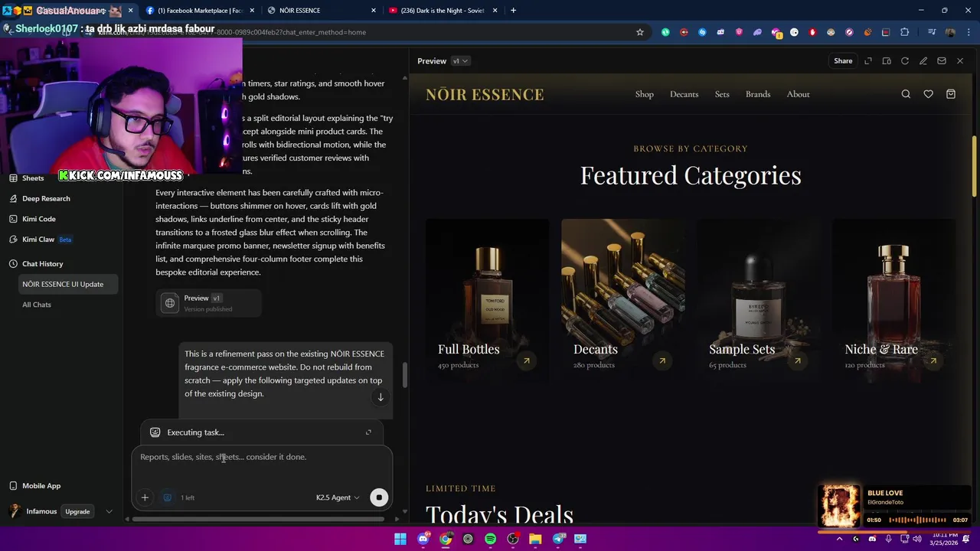This screenshot has width=980, height=551.
Task: Expand the Executing task panel
Action: click(368, 432)
